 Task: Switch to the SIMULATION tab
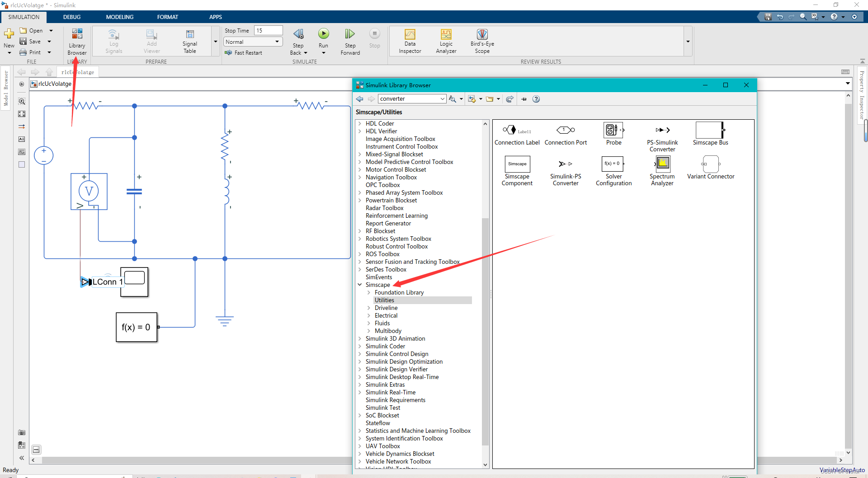coord(24,17)
